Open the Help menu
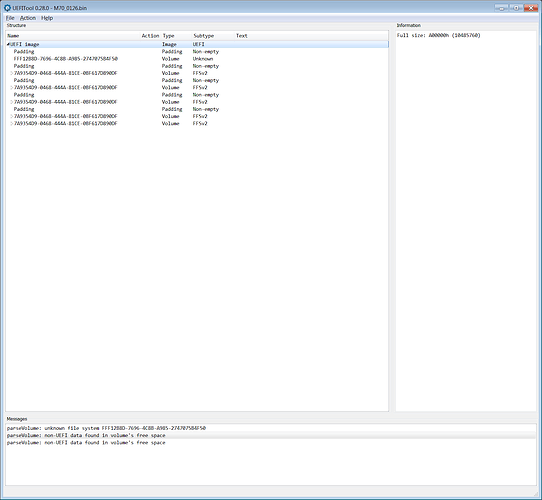The width and height of the screenshot is (542, 500). click(x=47, y=18)
